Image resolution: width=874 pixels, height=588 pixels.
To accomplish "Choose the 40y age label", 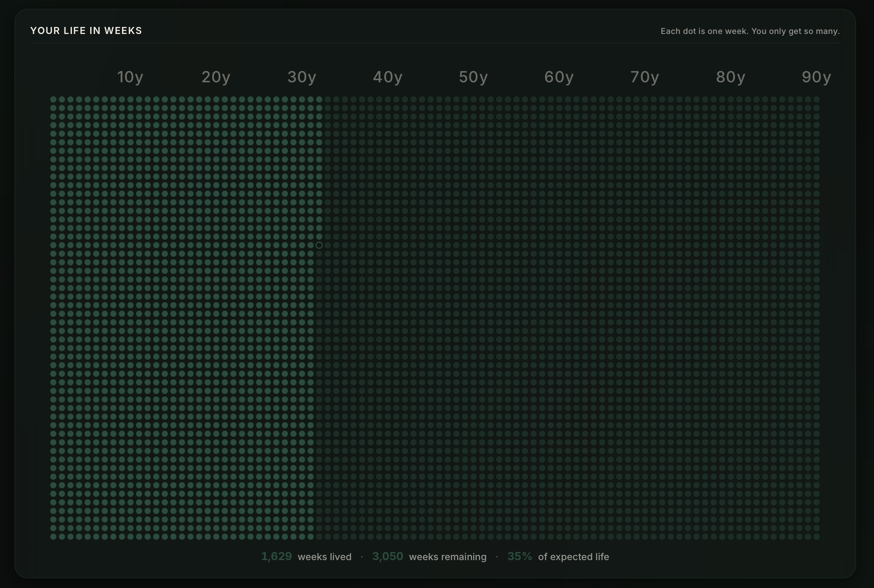I will point(388,77).
